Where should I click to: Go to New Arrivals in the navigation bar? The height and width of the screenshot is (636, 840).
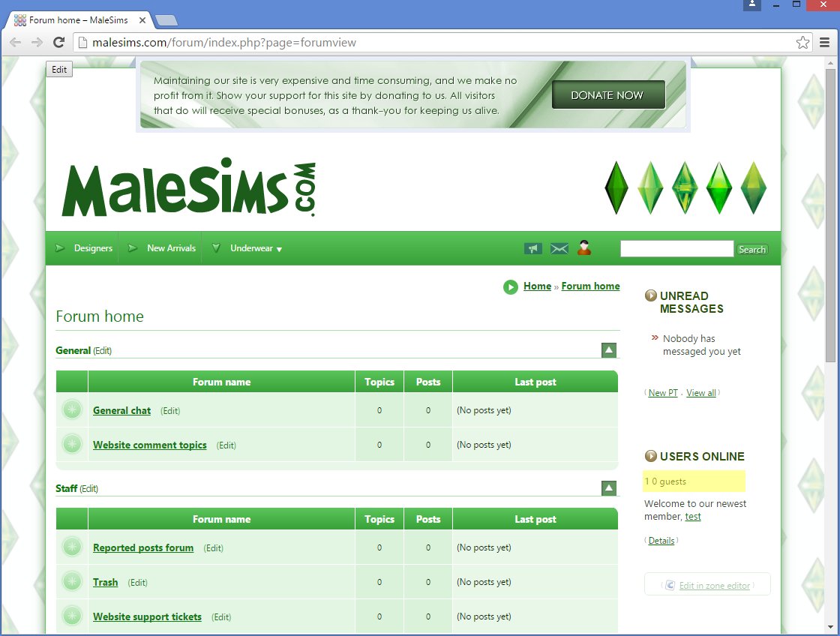tap(171, 248)
